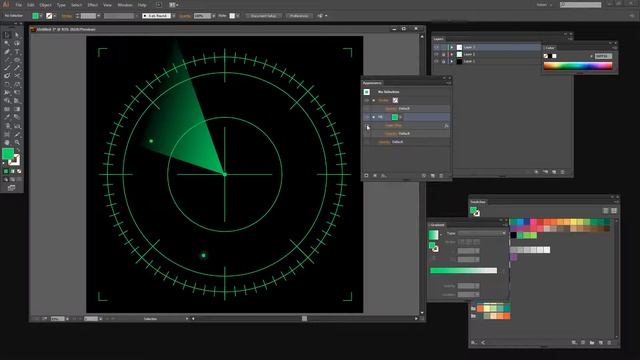Click the fx icon on Outer Glow row
This screenshot has width=640, height=360.
coord(446,126)
